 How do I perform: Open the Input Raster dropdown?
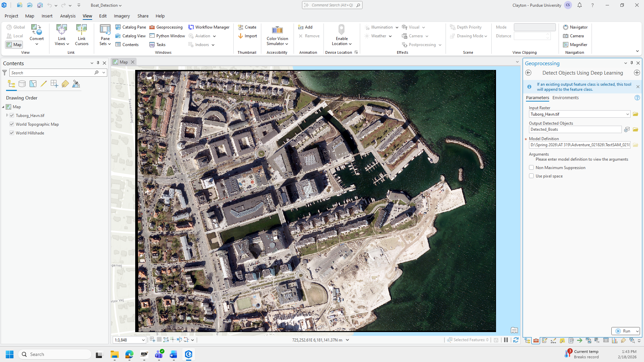point(627,114)
